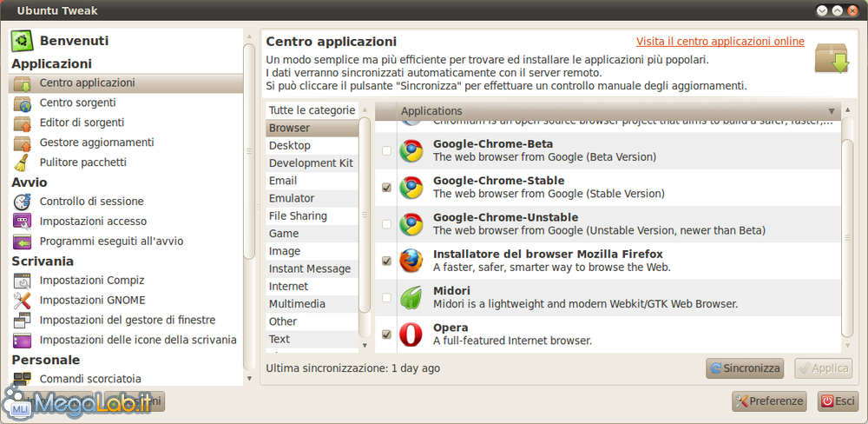Click the Centro applicazioni package icon in sidebar

click(23, 83)
